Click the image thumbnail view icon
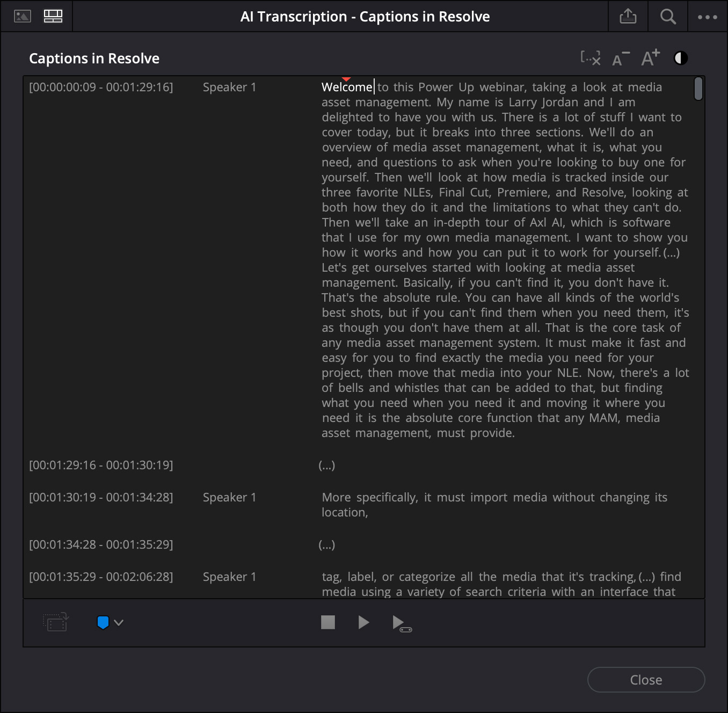Viewport: 728px width, 713px height. [x=22, y=16]
